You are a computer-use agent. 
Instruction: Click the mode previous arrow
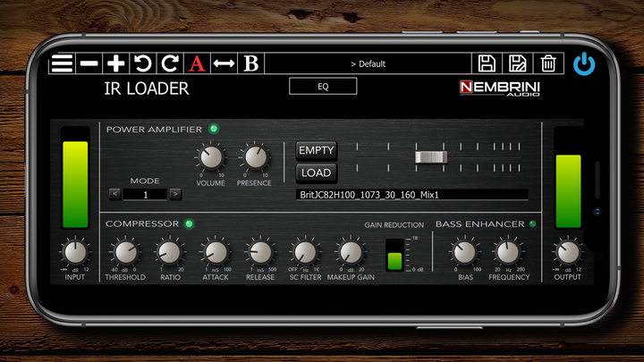pyautogui.click(x=114, y=193)
